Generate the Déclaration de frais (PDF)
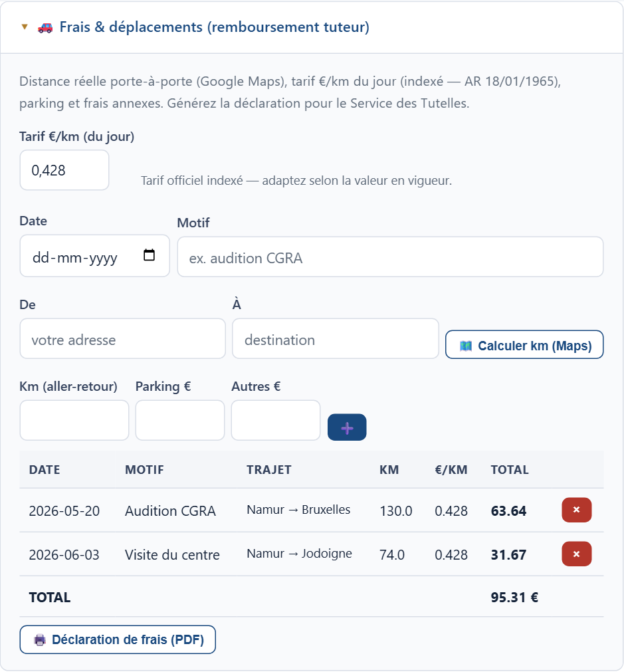The height and width of the screenshot is (672, 624). [118, 640]
